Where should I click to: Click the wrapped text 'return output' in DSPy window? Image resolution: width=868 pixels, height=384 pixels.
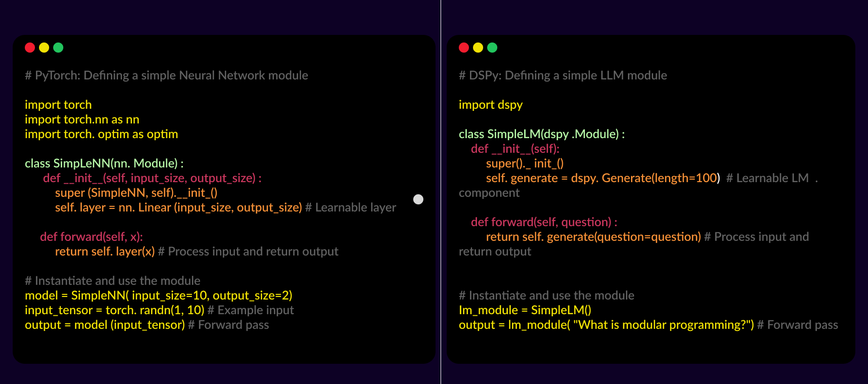pos(495,251)
